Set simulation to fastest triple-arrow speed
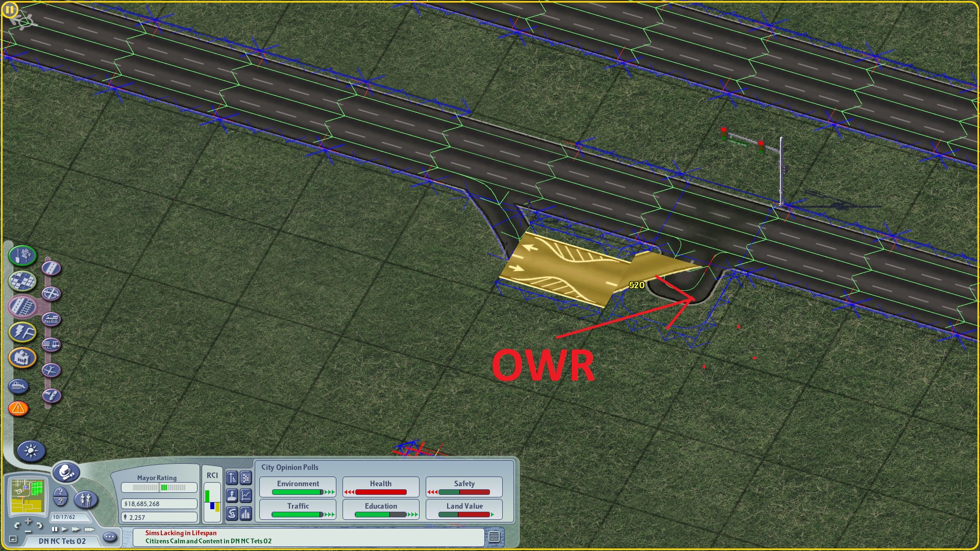Image resolution: width=980 pixels, height=551 pixels. coord(89,529)
